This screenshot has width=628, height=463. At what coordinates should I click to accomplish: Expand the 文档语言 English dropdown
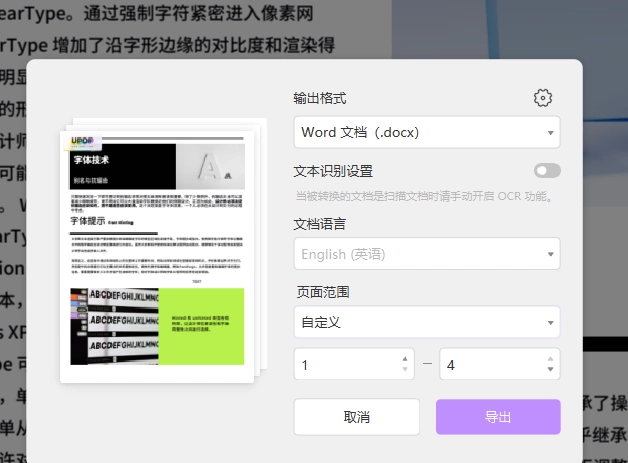click(x=427, y=254)
